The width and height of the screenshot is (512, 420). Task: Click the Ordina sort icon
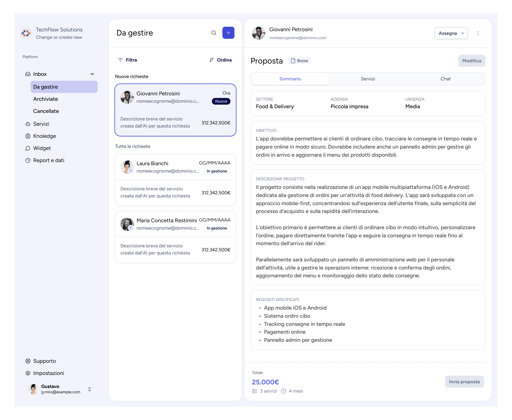pos(211,60)
